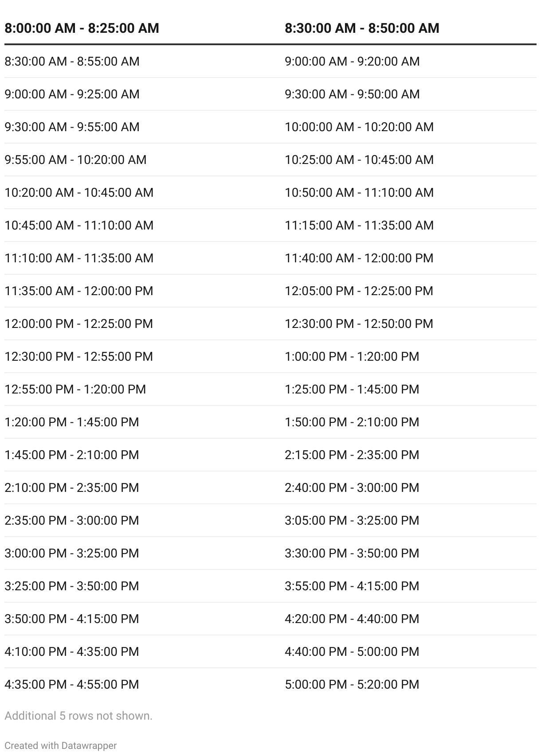Click the '3:05:00 PM - 3:25:00 PM' cell
Viewport: 541px width, 756px height.
click(352, 520)
